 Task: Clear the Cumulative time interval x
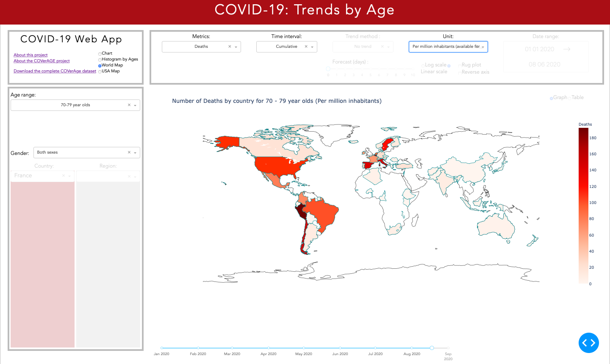coord(306,47)
